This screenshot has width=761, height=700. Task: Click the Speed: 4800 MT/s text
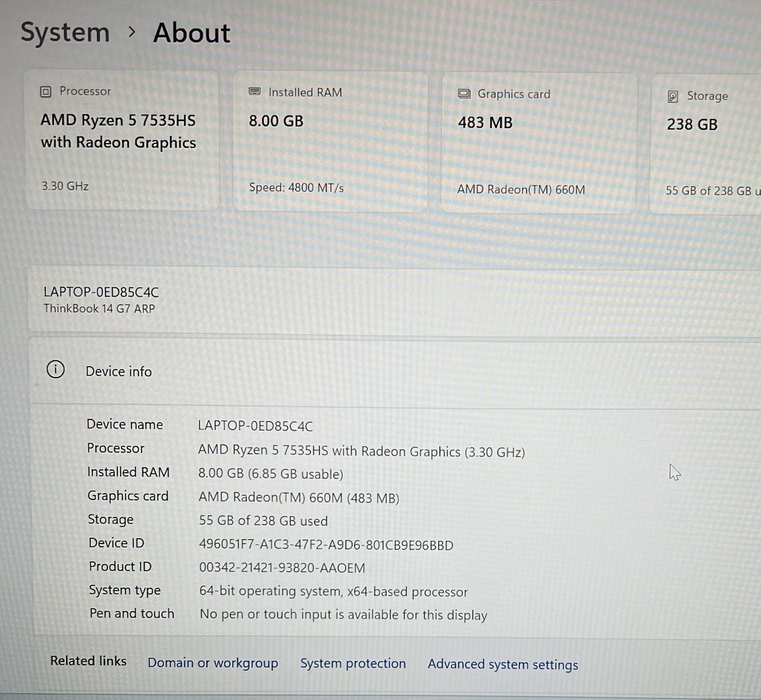pyautogui.click(x=296, y=188)
